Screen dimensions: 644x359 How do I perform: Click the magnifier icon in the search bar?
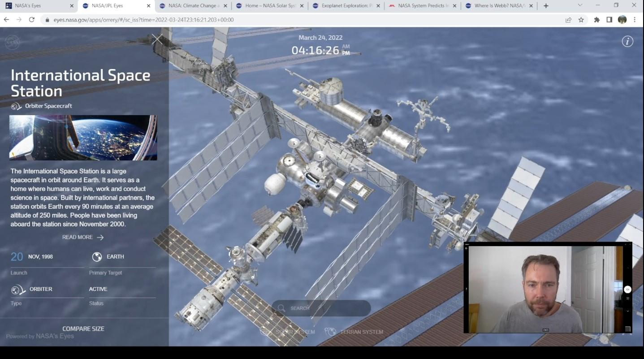click(x=281, y=308)
